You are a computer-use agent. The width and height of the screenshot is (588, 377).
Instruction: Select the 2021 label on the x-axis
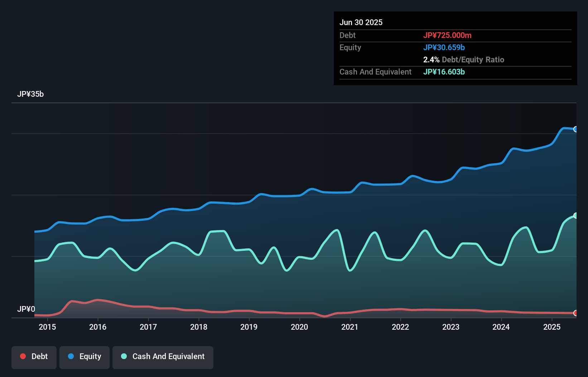350,327
